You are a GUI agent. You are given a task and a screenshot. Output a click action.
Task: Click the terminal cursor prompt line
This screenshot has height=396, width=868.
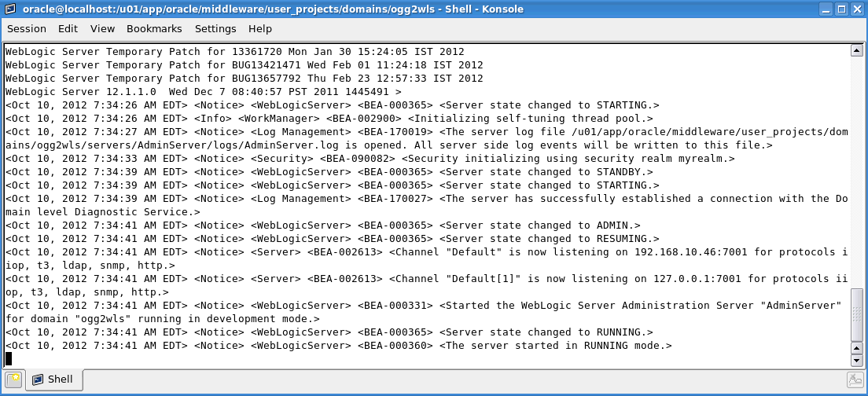coord(9,359)
